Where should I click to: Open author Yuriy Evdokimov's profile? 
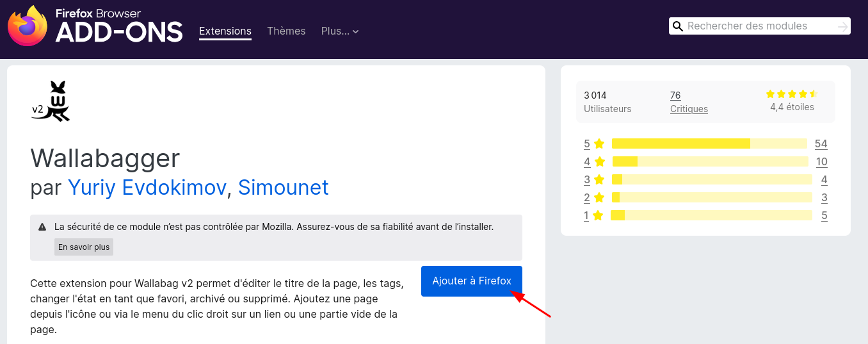tap(147, 187)
